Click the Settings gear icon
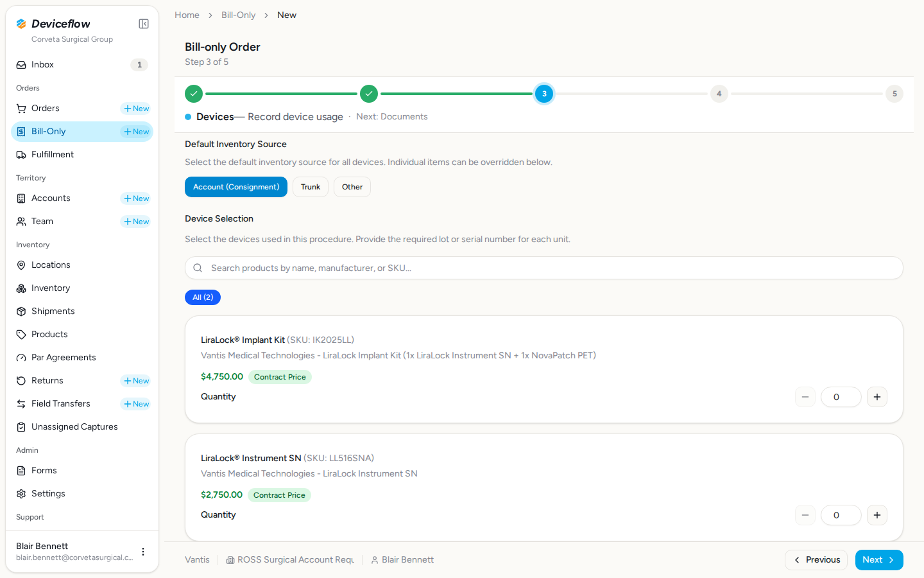This screenshot has height=578, width=924. point(21,494)
